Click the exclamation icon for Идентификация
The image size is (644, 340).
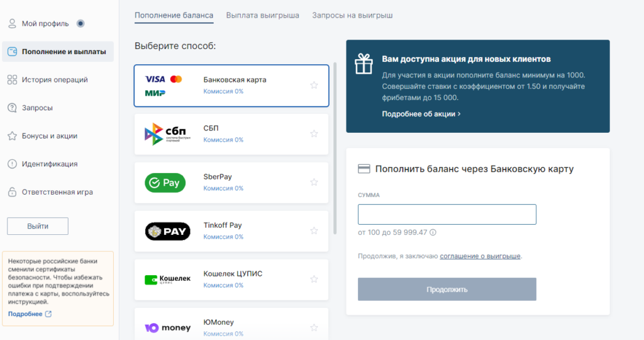pos(13,164)
